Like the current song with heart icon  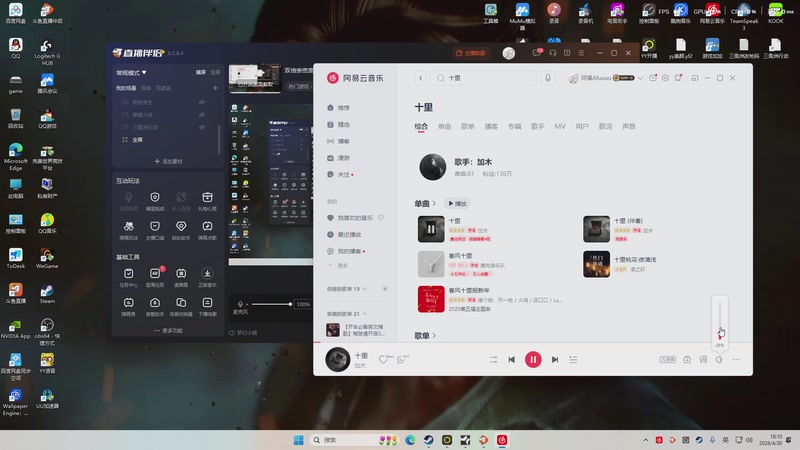pyautogui.click(x=383, y=360)
